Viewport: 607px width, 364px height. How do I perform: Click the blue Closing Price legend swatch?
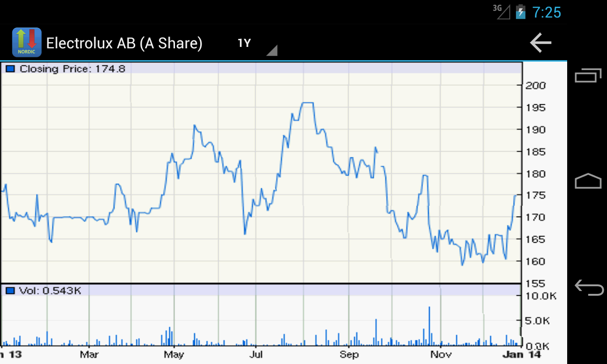pyautogui.click(x=10, y=69)
